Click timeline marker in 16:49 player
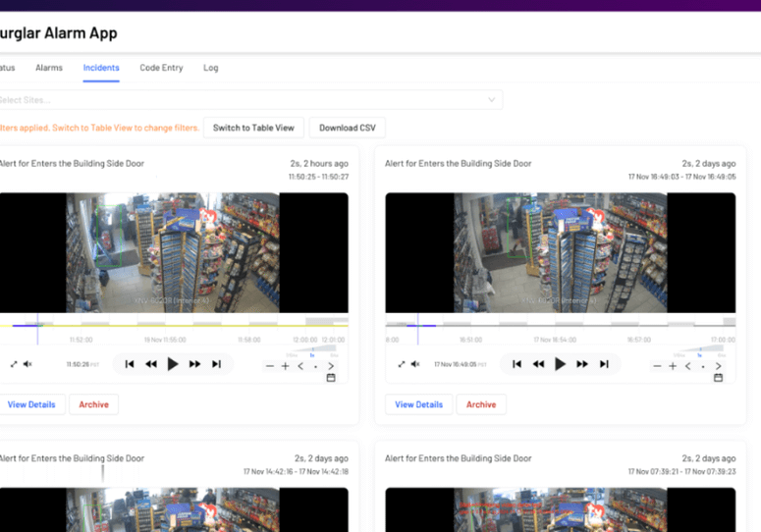761x532 pixels. [x=418, y=329]
